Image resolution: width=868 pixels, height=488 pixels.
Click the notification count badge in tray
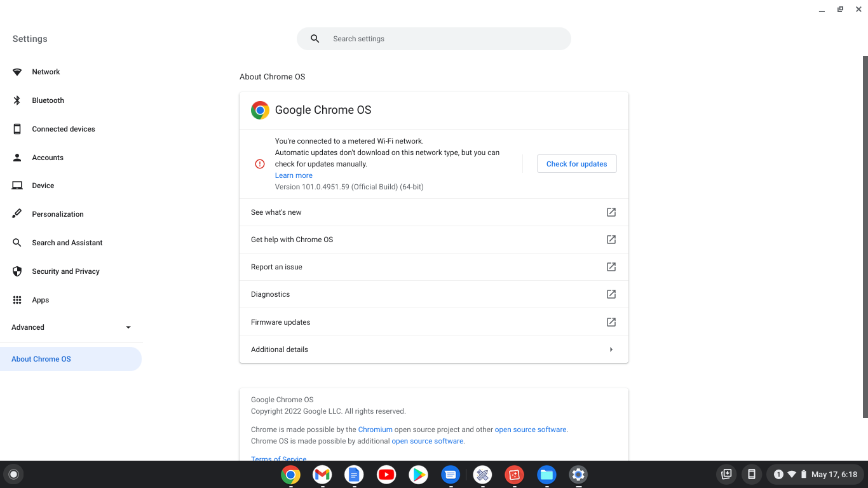(778, 474)
